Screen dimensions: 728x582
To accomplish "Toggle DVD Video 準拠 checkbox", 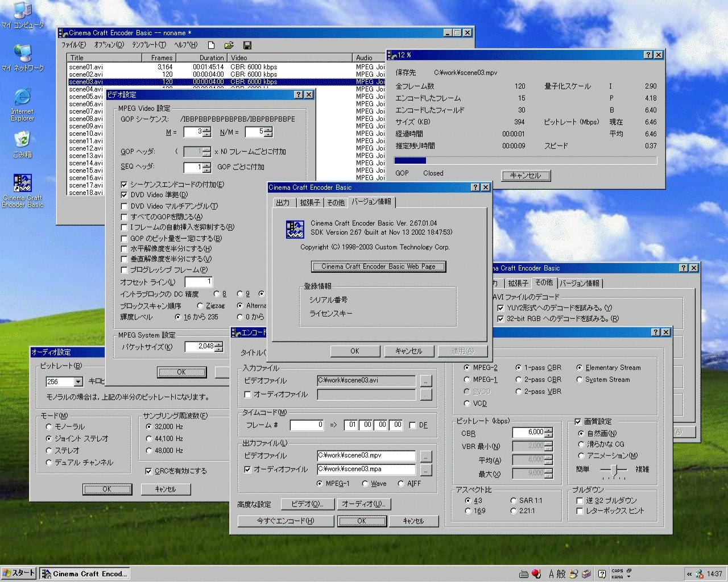I will coord(124,195).
